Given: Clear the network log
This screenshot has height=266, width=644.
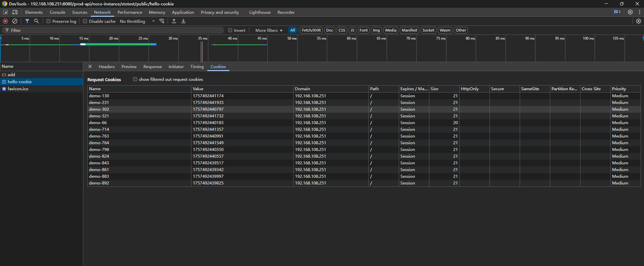Looking at the screenshot, I should point(15,21).
